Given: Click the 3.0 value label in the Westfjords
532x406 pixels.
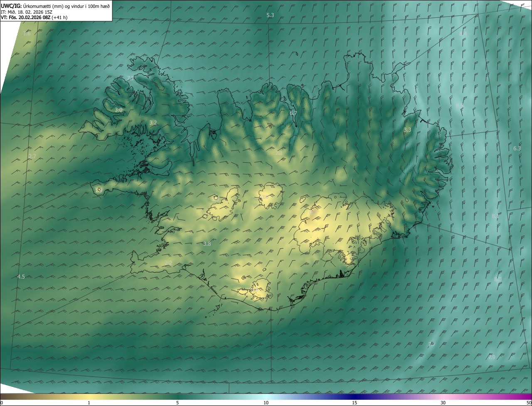Looking at the screenshot, I should pyautogui.click(x=119, y=110).
